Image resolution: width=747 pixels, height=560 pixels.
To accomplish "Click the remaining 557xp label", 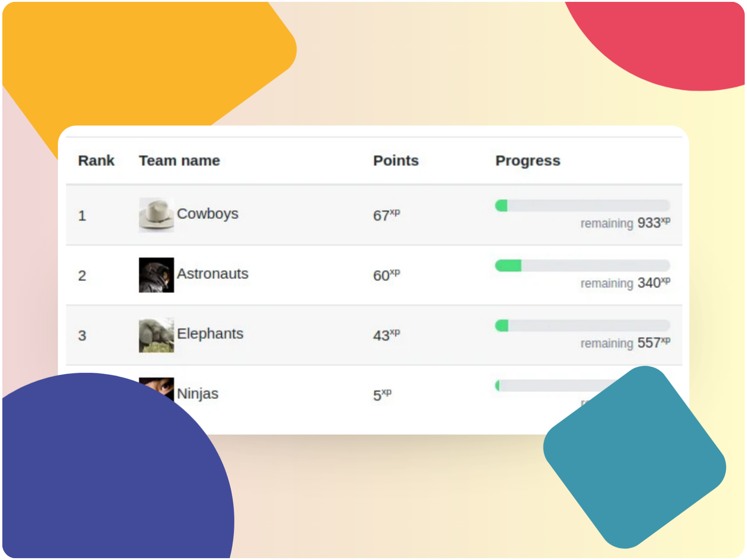I will [625, 343].
